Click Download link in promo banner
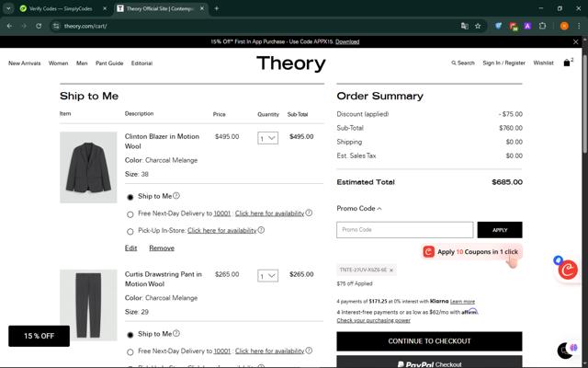This screenshot has height=368, width=588. click(x=347, y=41)
